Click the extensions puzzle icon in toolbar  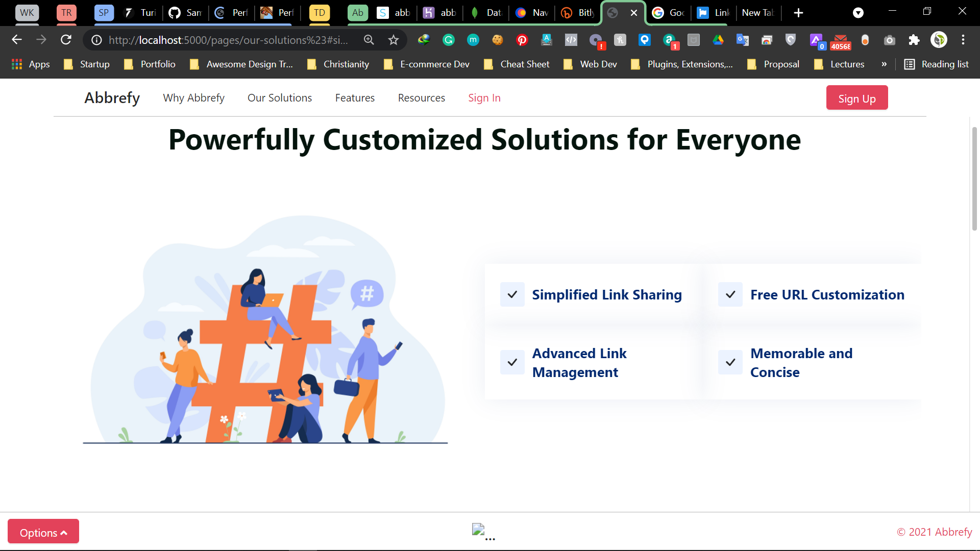(x=914, y=40)
